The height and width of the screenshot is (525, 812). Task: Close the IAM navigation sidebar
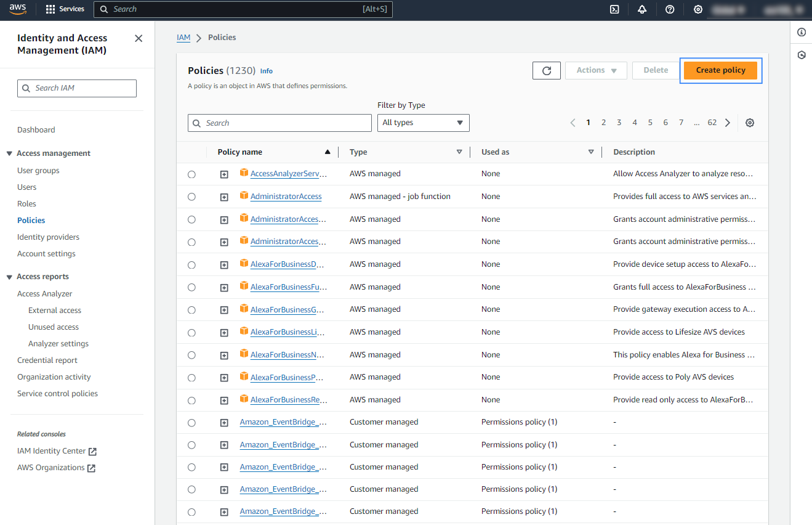coord(139,38)
